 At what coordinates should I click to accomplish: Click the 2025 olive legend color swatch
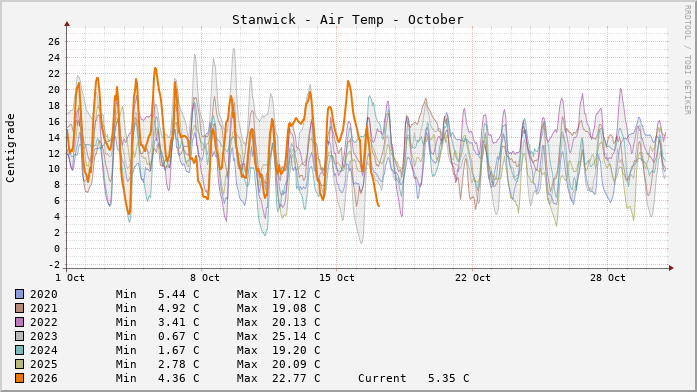tap(20, 364)
